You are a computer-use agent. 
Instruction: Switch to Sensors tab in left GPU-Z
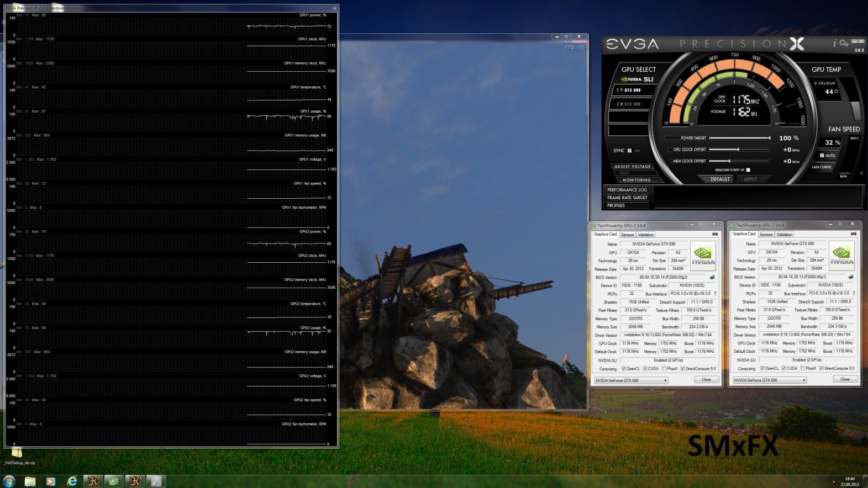coord(627,235)
